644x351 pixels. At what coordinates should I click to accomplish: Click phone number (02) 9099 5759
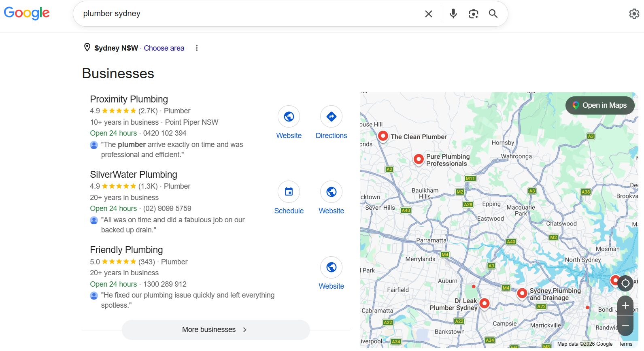[x=167, y=208]
